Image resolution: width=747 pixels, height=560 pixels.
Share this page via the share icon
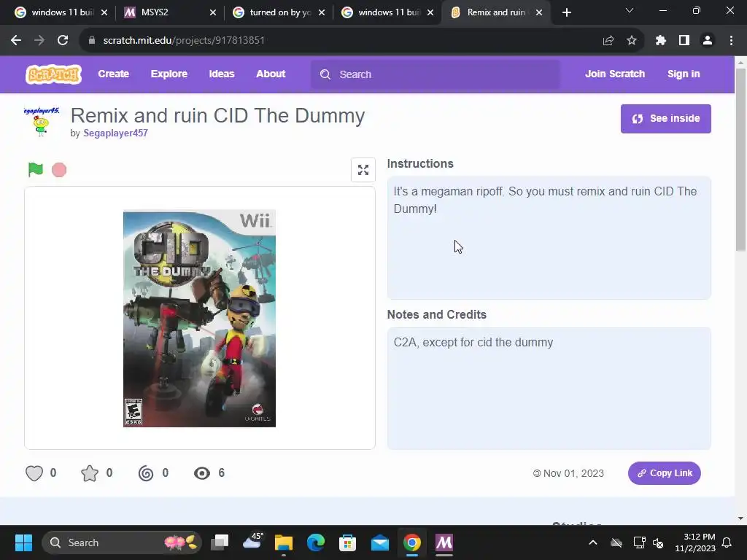[x=608, y=41]
